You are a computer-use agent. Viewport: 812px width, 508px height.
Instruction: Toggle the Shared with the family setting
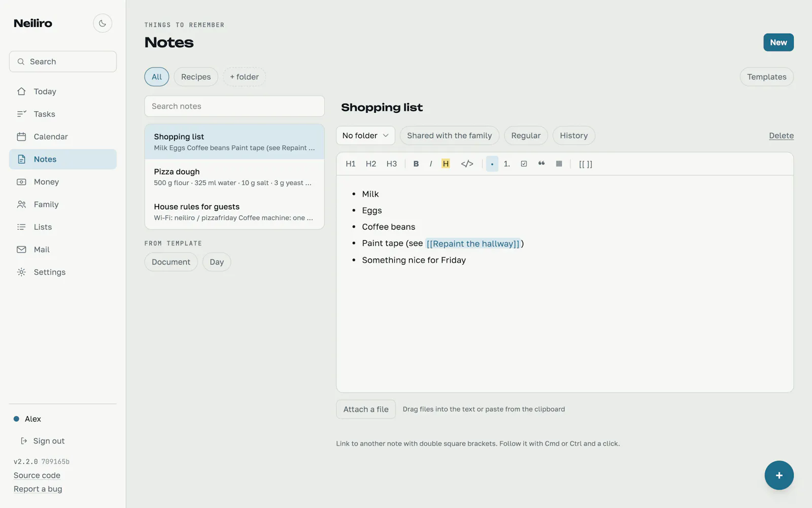point(450,136)
